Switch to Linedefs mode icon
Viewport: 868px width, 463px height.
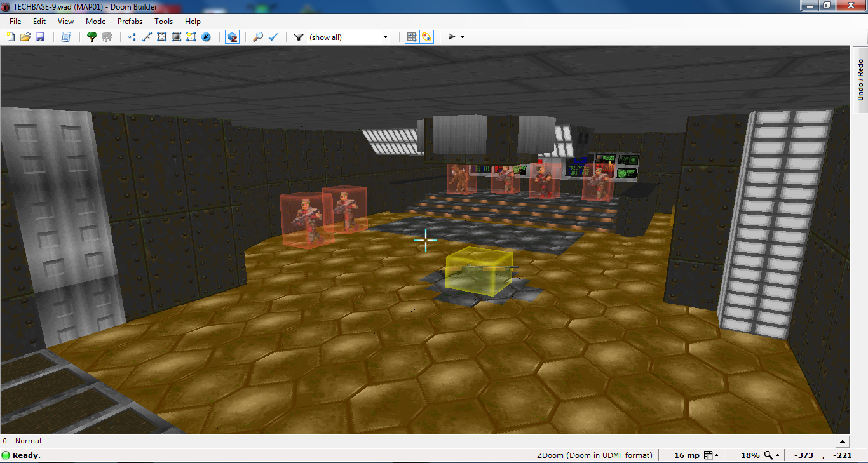click(147, 37)
